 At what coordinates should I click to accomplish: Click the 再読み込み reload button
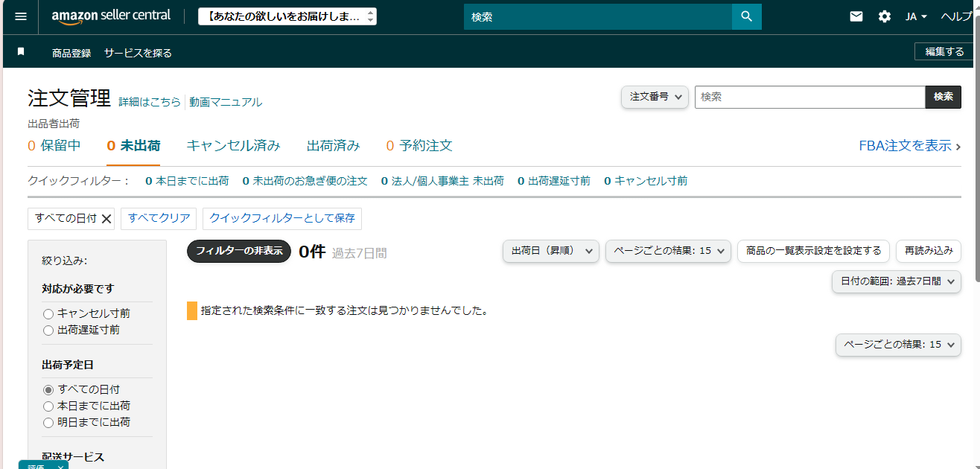coord(928,252)
